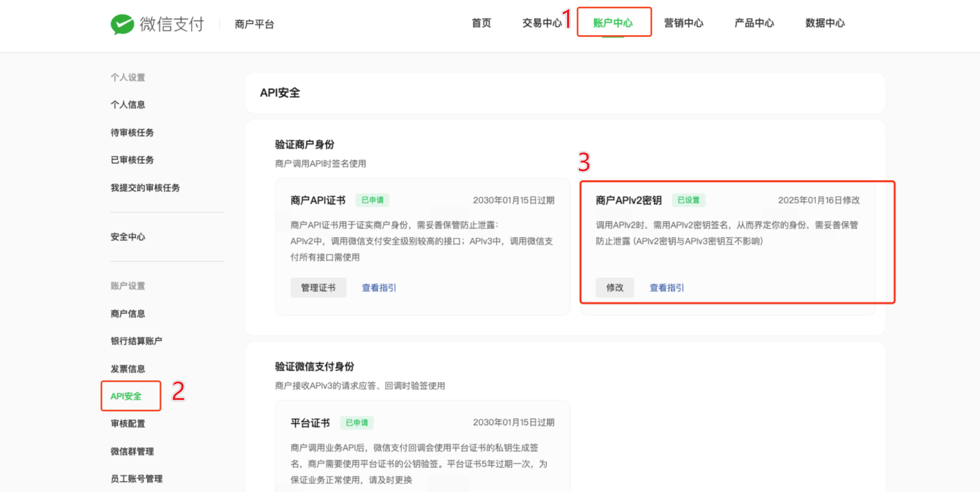980x492 pixels.
Task: Open 待审核任务 in the sidebar
Action: pyautogui.click(x=132, y=132)
